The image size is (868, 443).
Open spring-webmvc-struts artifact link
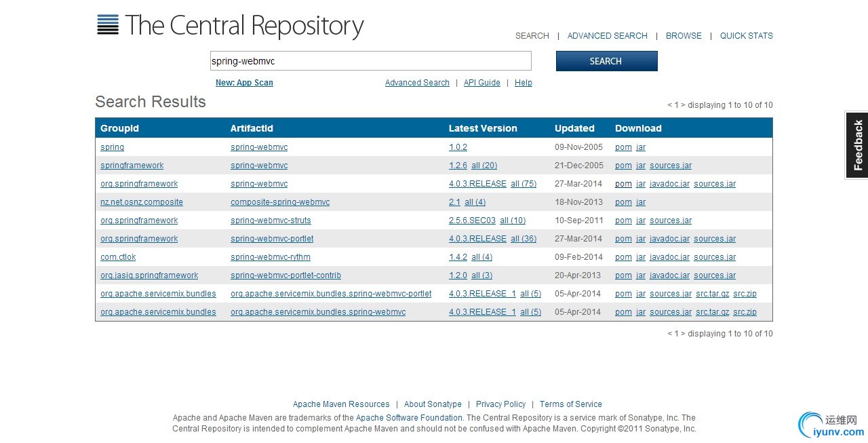(271, 220)
